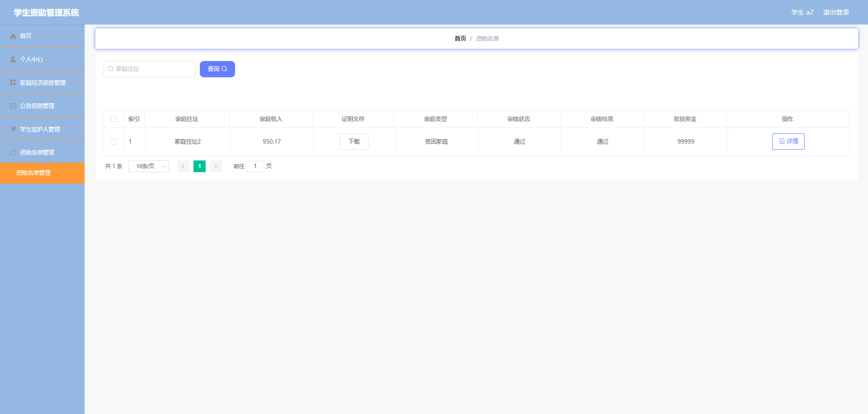The height and width of the screenshot is (414, 868).
Task: Open 公告信息管理 menu item
Action: pos(42,106)
